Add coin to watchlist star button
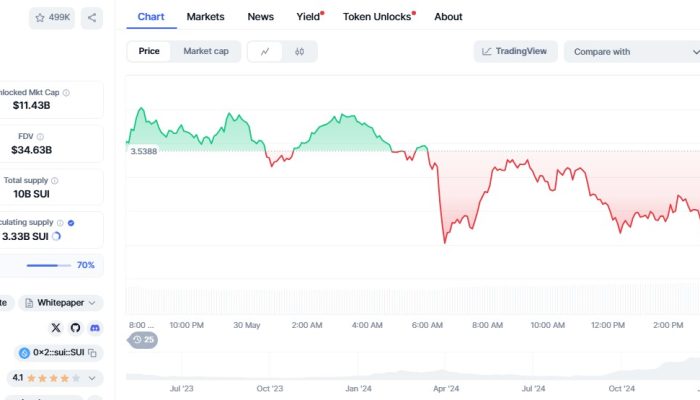This screenshot has height=400, width=700. click(x=52, y=17)
